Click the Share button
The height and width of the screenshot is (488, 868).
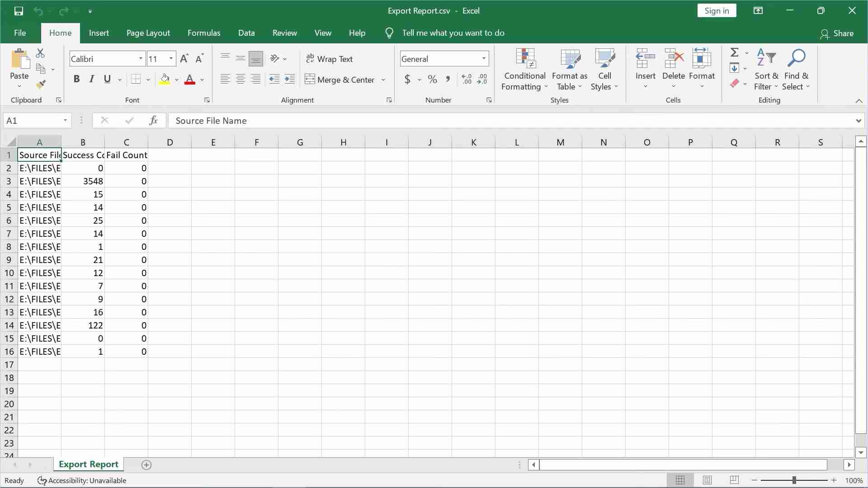coord(837,33)
